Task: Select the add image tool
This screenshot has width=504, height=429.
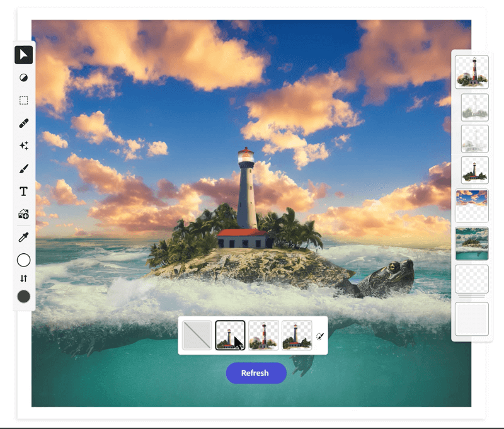Action: pyautogui.click(x=23, y=214)
